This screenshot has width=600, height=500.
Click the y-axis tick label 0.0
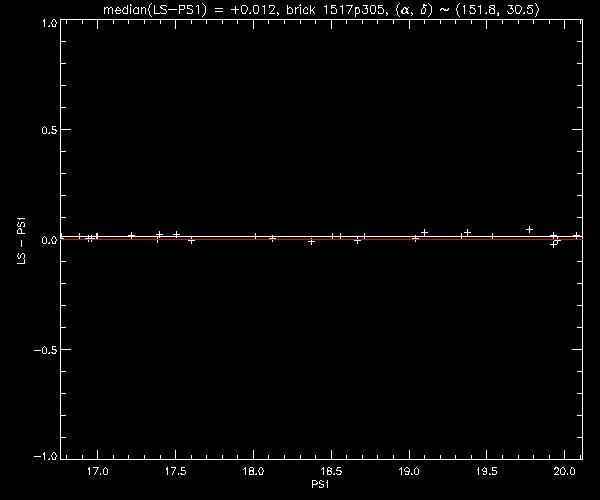click(x=49, y=240)
